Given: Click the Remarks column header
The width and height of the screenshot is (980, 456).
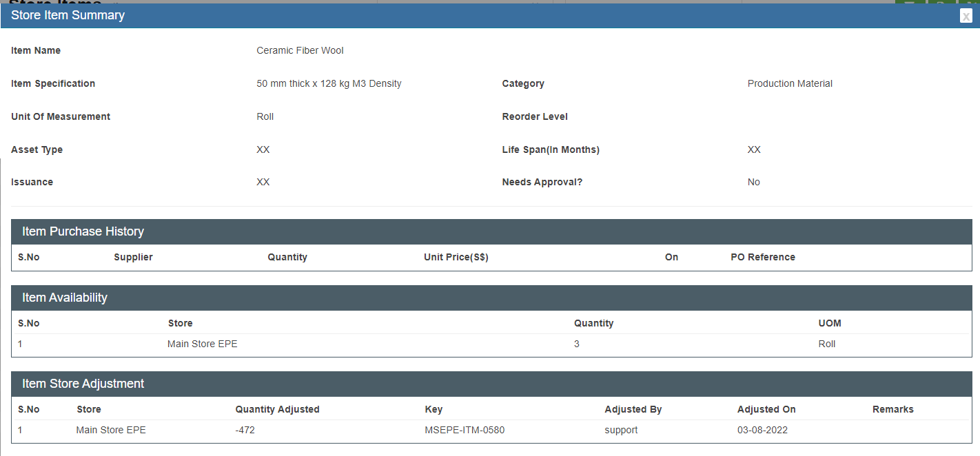Looking at the screenshot, I should [x=892, y=409].
